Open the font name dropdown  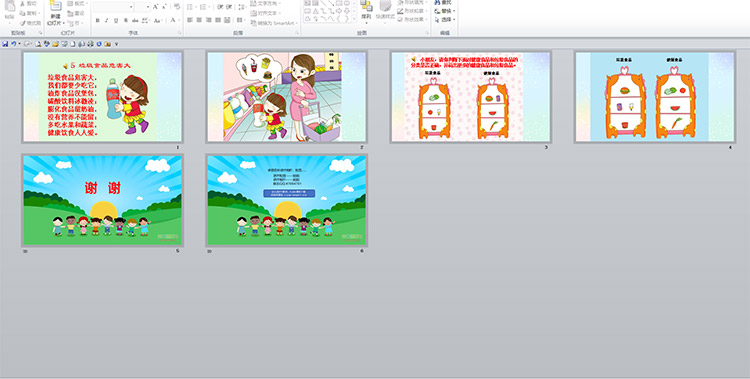(131, 7)
